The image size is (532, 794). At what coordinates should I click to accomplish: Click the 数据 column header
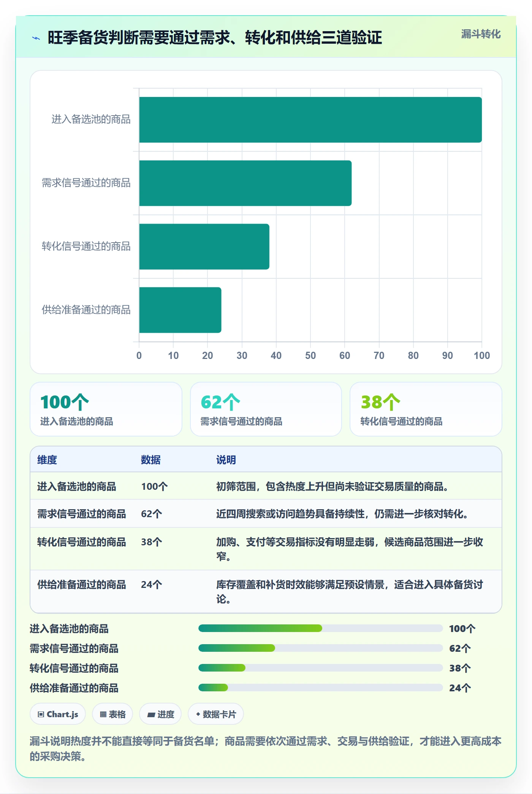click(x=151, y=460)
